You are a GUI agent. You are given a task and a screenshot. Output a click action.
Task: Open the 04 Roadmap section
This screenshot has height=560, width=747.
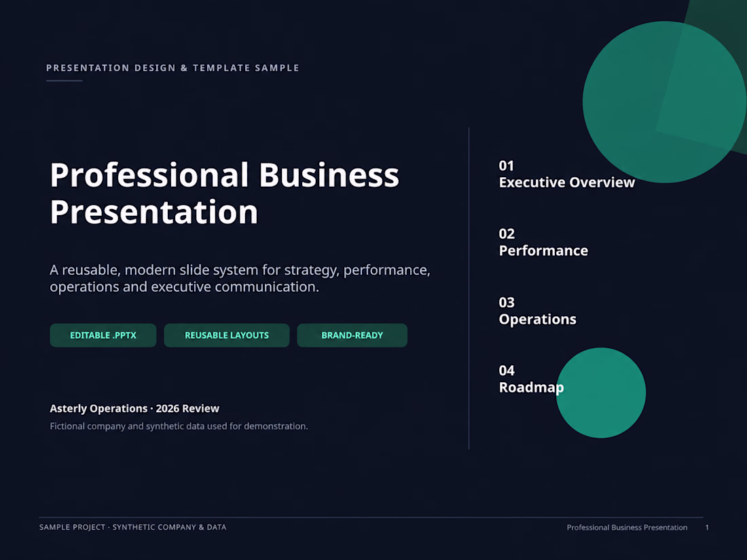tap(531, 379)
